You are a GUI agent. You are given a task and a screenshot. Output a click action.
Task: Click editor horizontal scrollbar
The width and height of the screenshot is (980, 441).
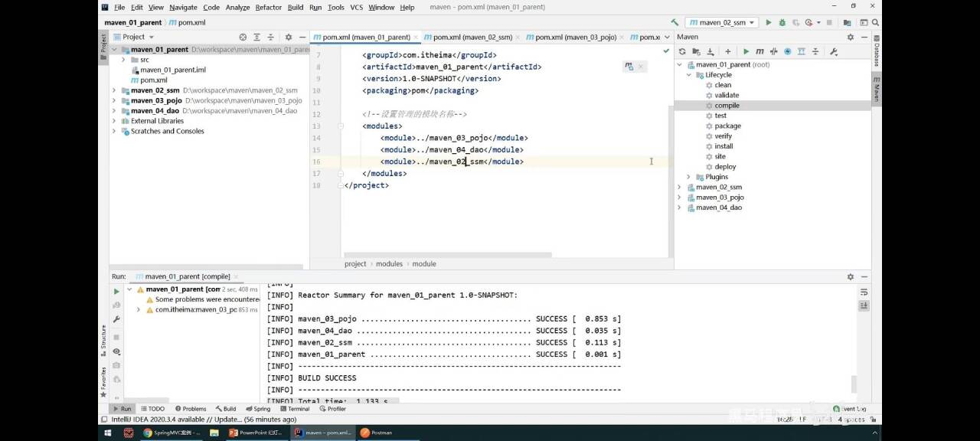(446, 255)
